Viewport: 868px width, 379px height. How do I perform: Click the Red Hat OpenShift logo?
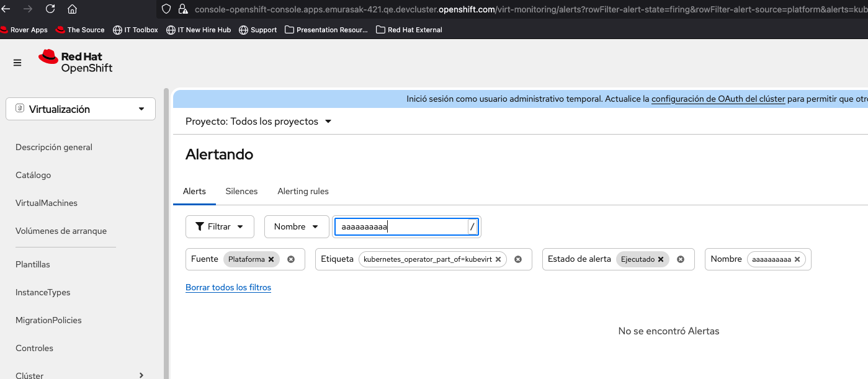coord(76,62)
